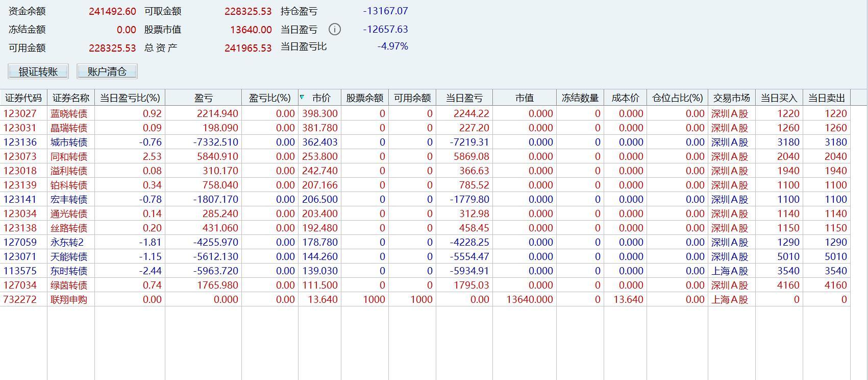Select the 晶瑞转债 row name
Screen dimensions: 868x380
pyautogui.click(x=69, y=128)
